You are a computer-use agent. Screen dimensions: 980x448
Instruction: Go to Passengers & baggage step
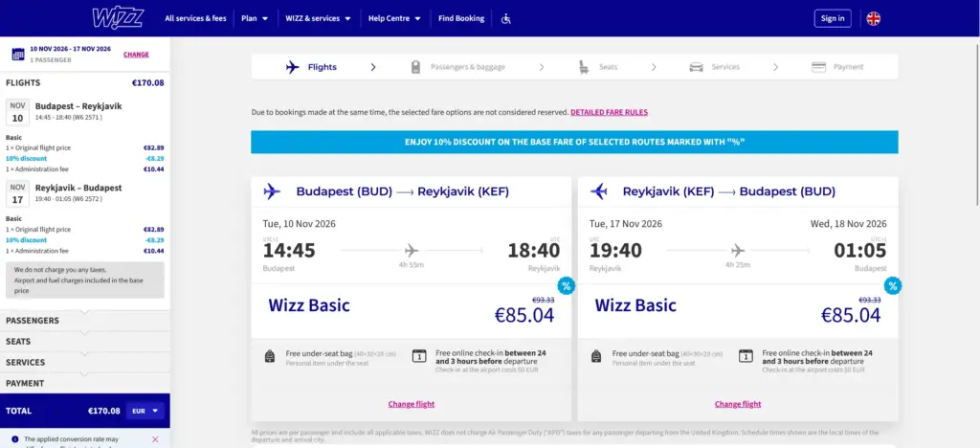click(x=458, y=67)
